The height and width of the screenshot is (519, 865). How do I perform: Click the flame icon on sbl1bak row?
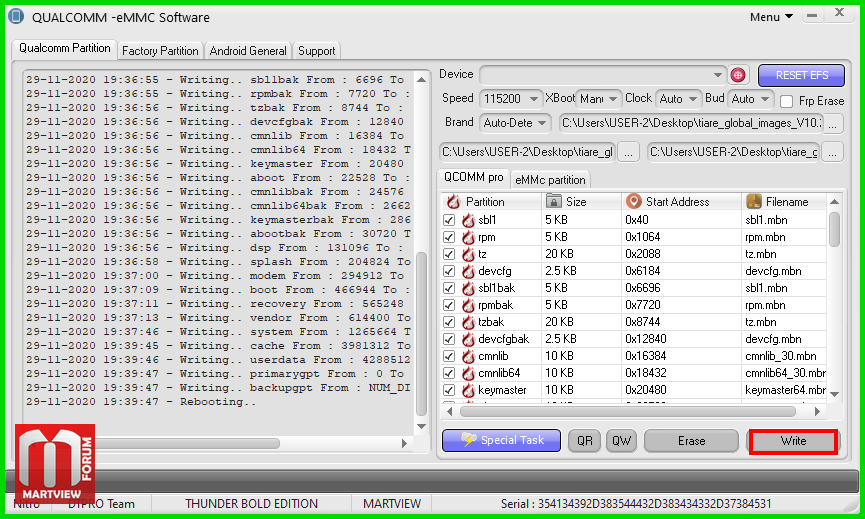point(468,288)
